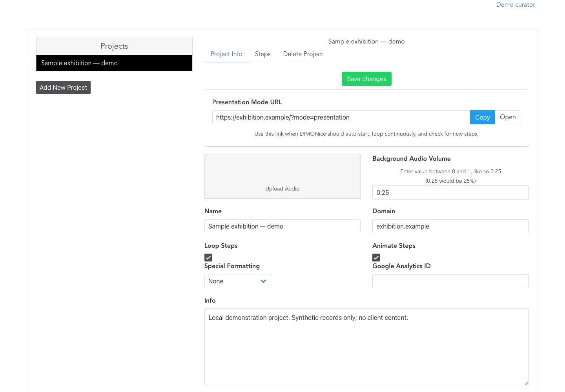565x392 pixels.
Task: Click the 'Sample exhibition — demo' heading above tabs
Action: pos(366,42)
